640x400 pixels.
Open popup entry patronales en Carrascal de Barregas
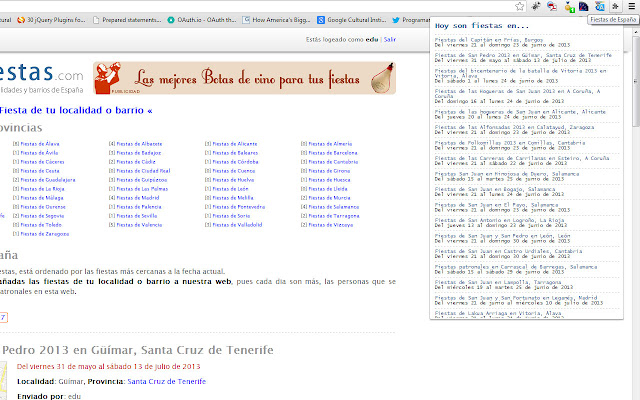click(x=516, y=267)
